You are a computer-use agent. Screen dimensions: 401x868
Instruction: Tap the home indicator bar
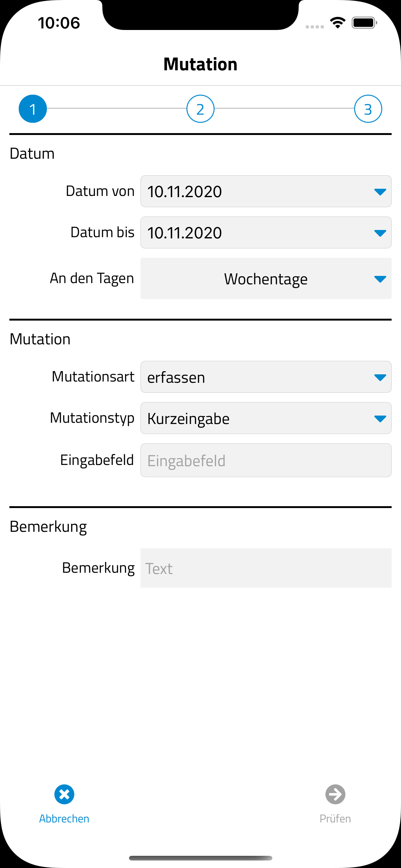click(x=200, y=858)
